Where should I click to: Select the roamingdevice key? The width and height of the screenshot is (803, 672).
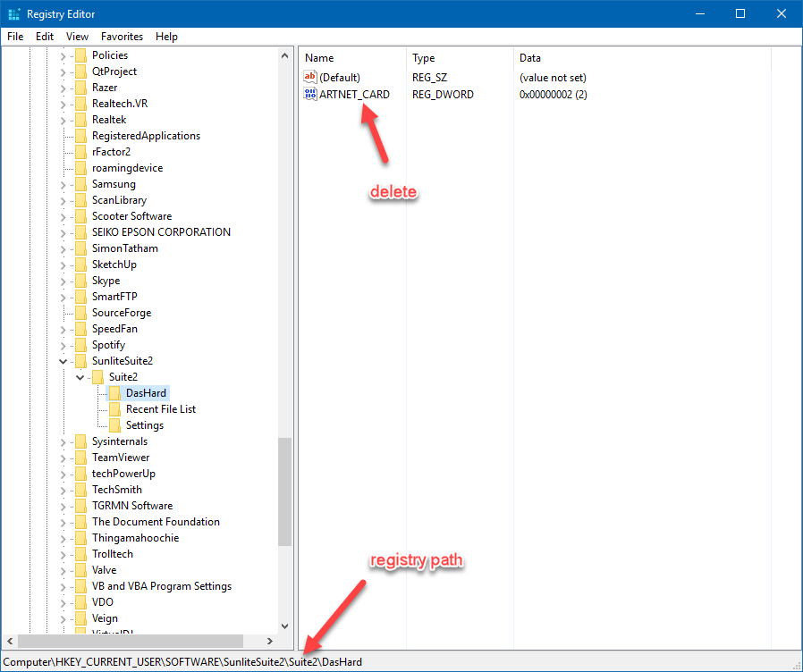point(128,168)
